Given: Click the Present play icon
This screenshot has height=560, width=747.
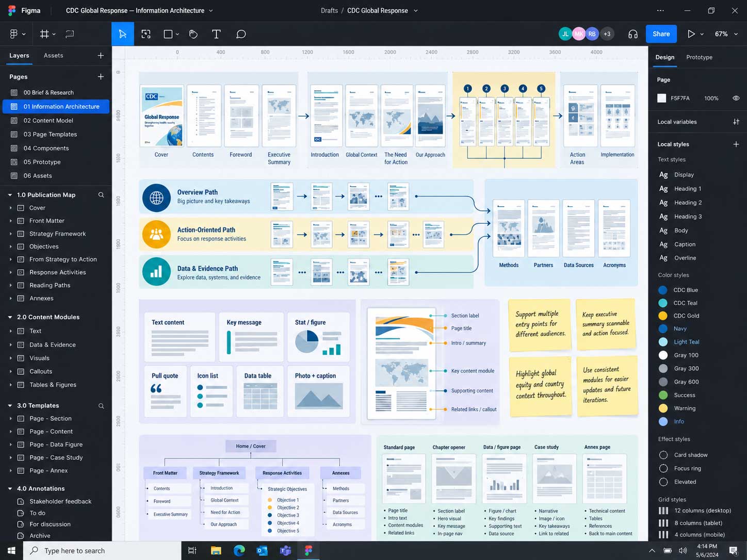Looking at the screenshot, I should tap(691, 34).
